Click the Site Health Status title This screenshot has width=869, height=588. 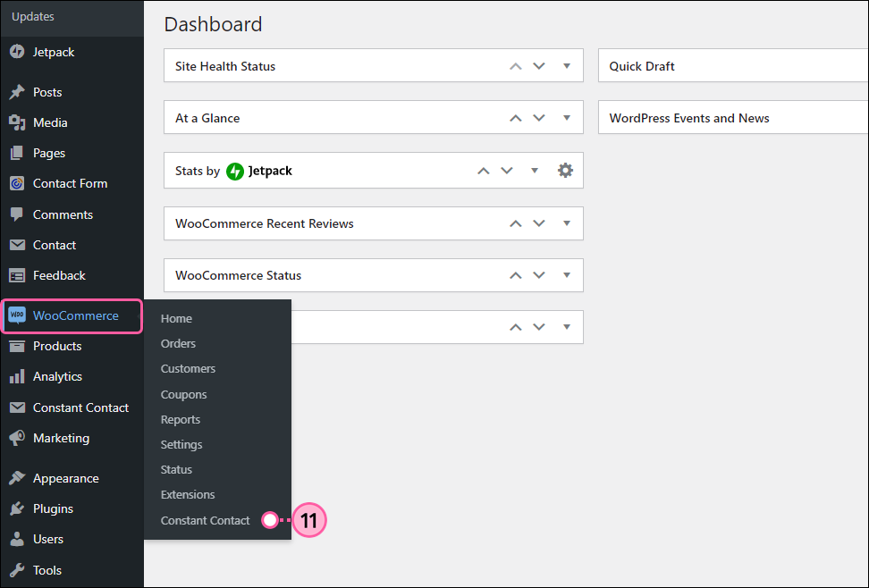(225, 66)
